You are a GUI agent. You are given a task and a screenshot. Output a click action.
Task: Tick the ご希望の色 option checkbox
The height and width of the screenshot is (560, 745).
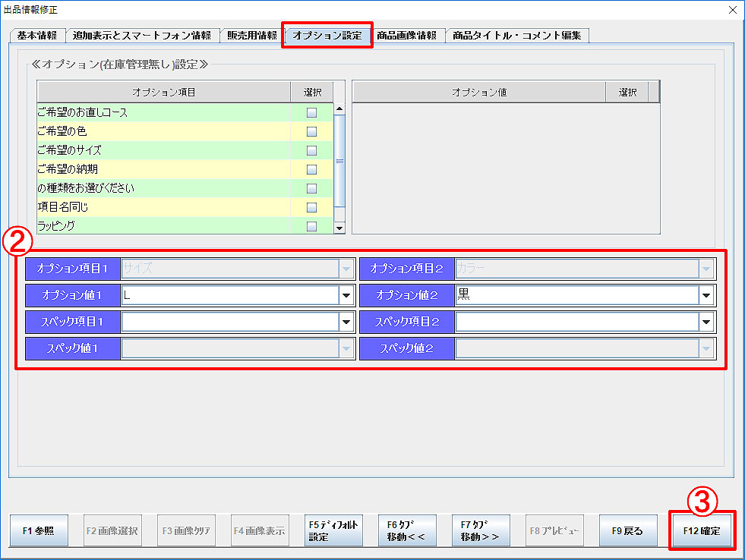click(x=311, y=131)
